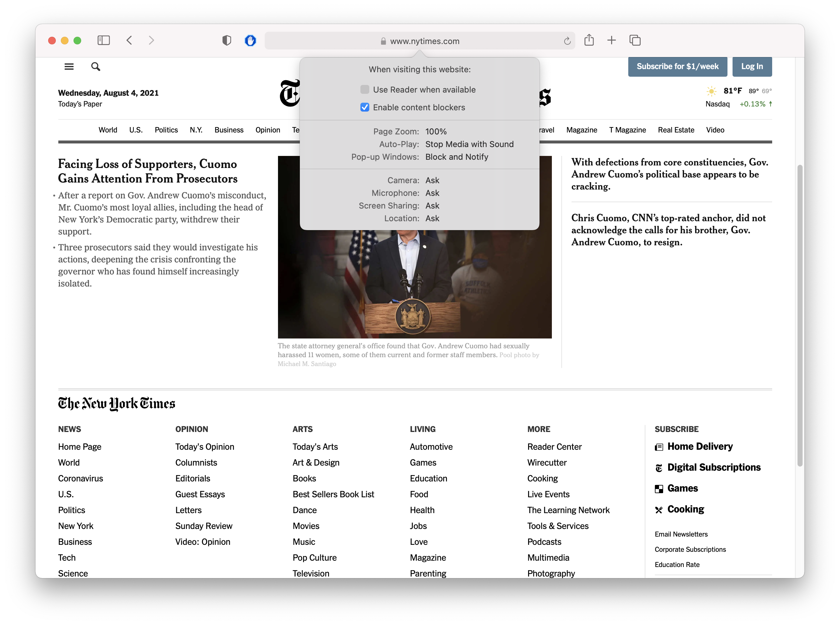Click the search icon on NYTimes homepage
840x625 pixels.
coord(96,66)
